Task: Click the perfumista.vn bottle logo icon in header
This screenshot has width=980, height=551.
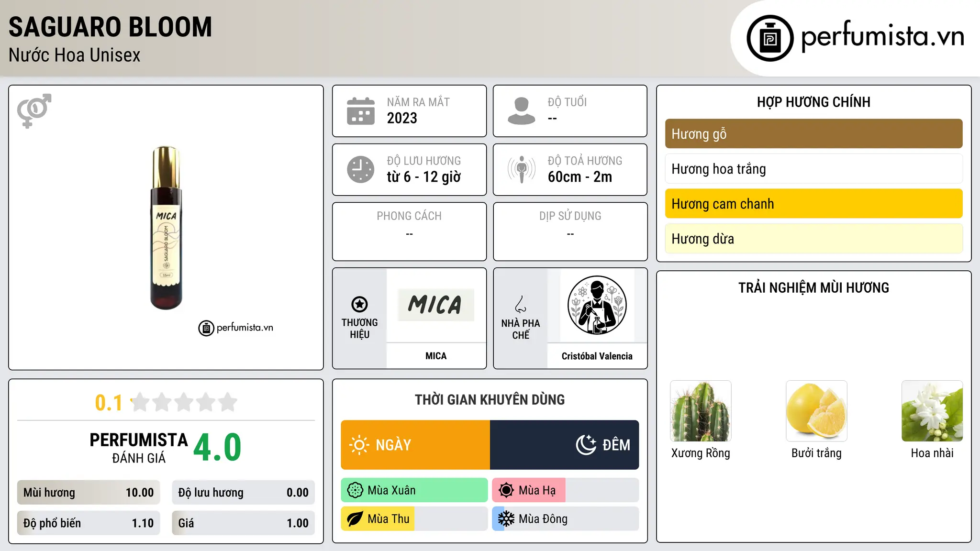Action: (770, 38)
